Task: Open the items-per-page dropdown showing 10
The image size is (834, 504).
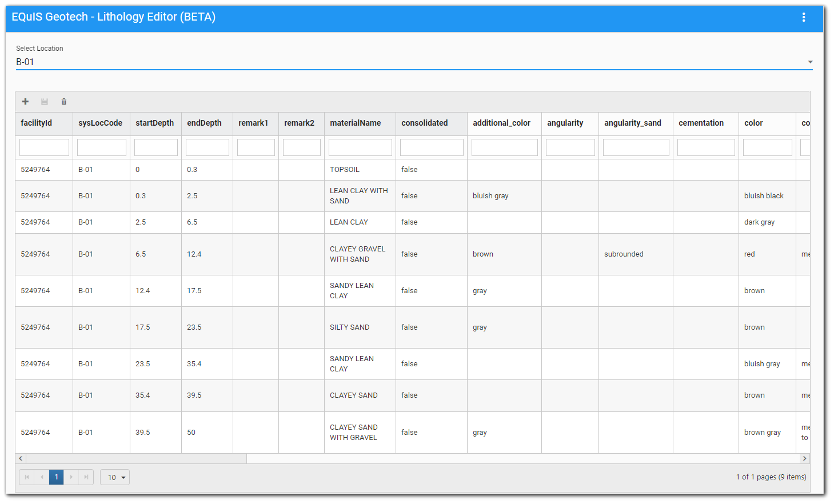Action: point(114,477)
